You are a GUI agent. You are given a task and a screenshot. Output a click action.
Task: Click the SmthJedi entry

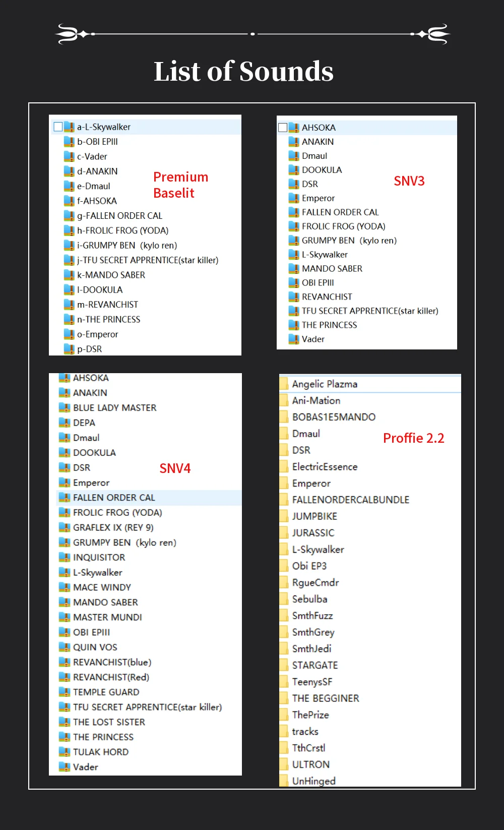click(311, 648)
